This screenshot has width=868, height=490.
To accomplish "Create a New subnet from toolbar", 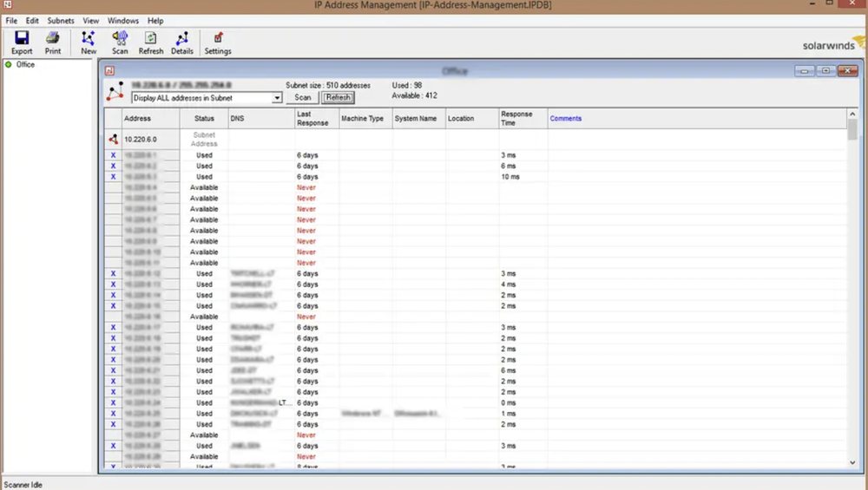I will click(89, 42).
